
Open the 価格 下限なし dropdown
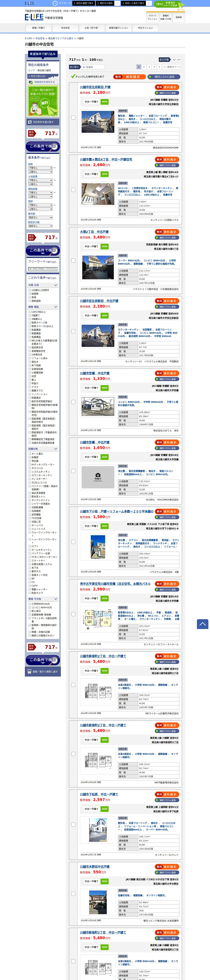coord(40,168)
